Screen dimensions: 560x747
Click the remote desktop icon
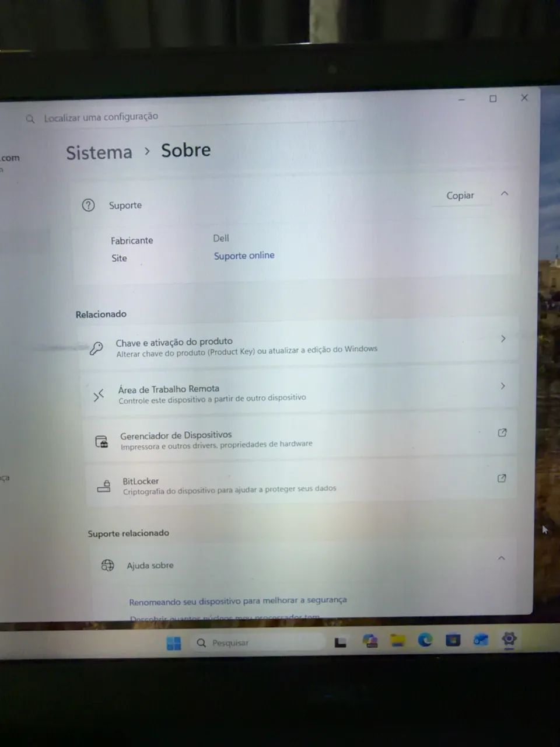(99, 395)
